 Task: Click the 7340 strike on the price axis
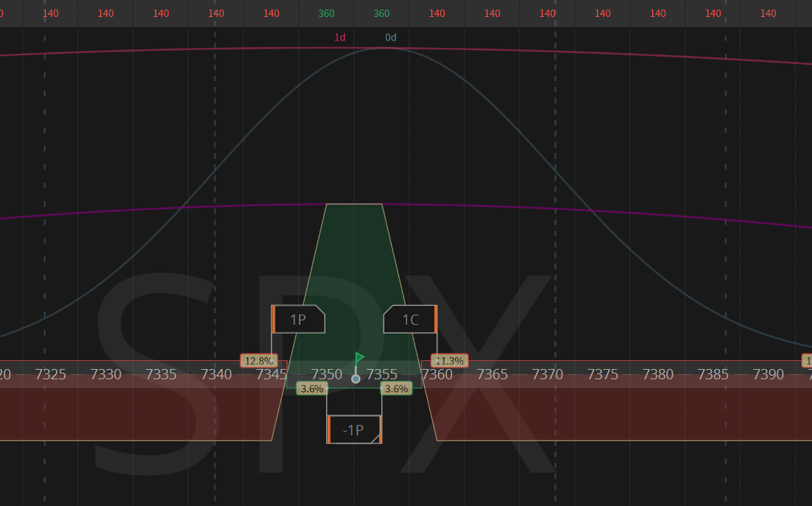(x=216, y=374)
